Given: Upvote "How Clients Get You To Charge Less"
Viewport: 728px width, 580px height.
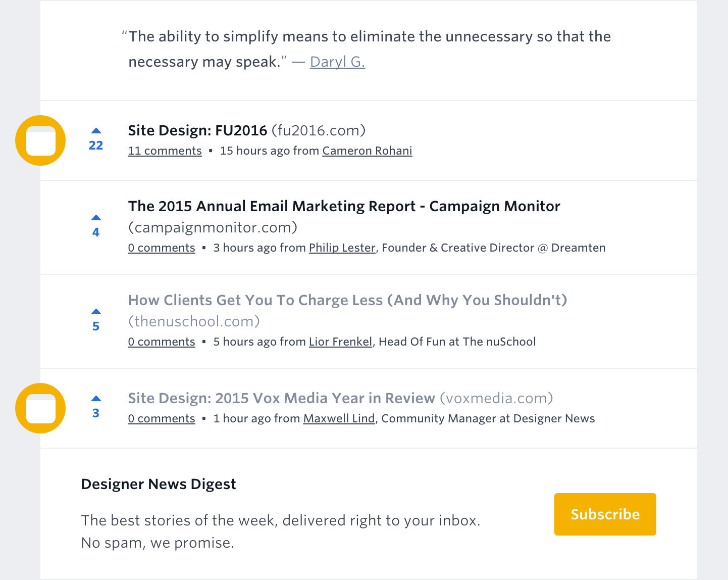Looking at the screenshot, I should (96, 311).
